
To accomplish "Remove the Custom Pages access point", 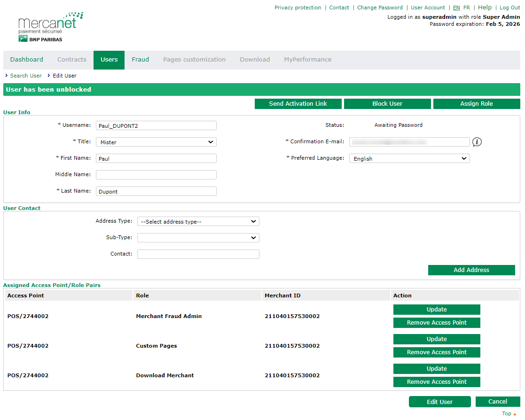I will [x=437, y=352].
